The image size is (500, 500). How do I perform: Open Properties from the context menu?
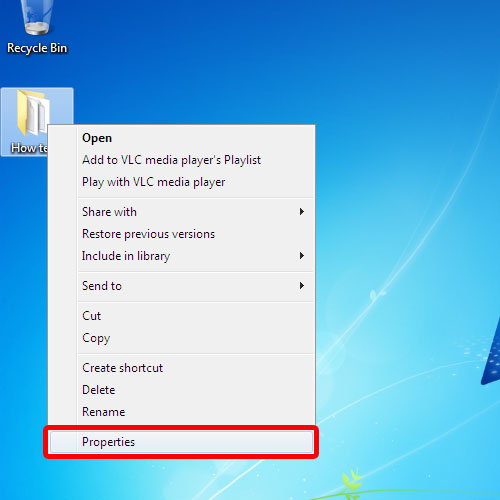pos(181,442)
